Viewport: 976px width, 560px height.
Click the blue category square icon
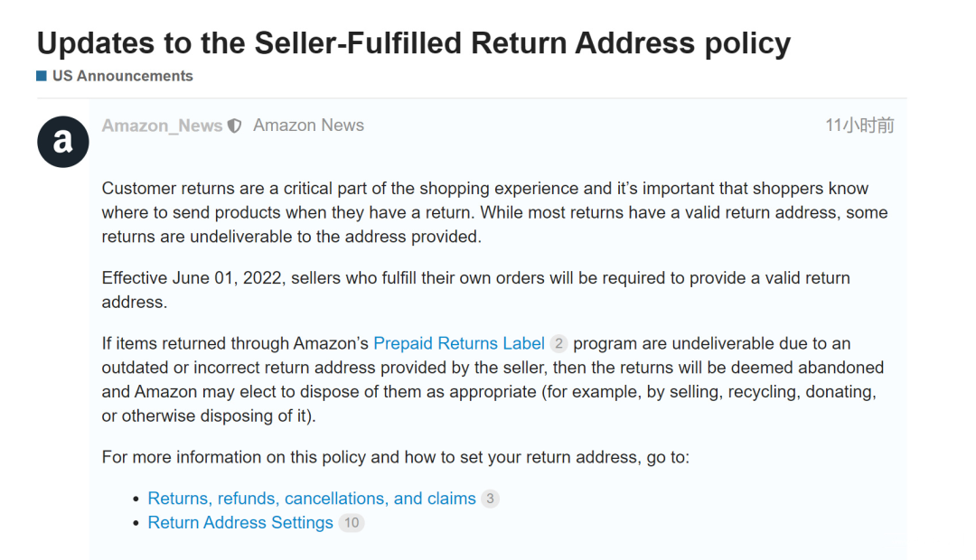(x=42, y=76)
